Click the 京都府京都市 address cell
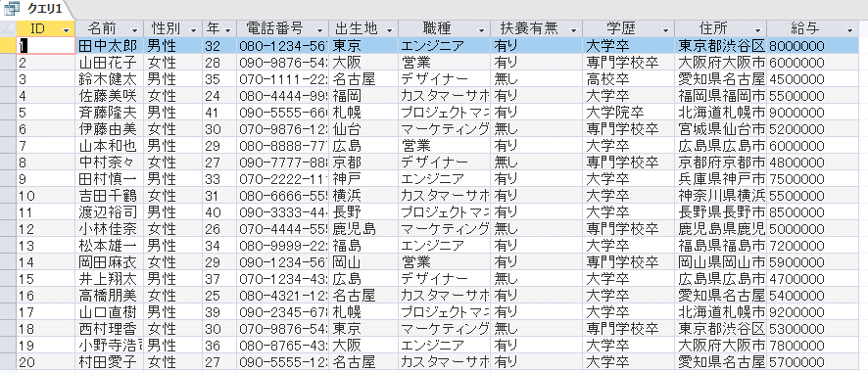The width and height of the screenshot is (868, 373). 720,163
